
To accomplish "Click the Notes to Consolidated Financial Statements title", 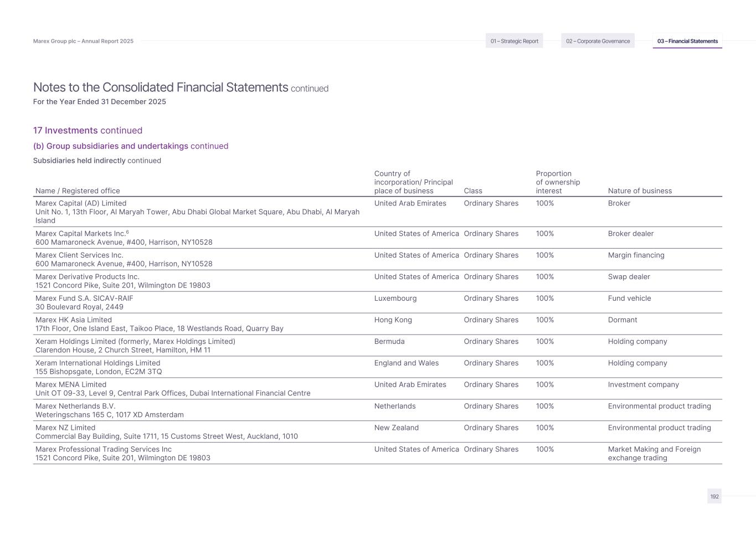I will pos(161,88).
